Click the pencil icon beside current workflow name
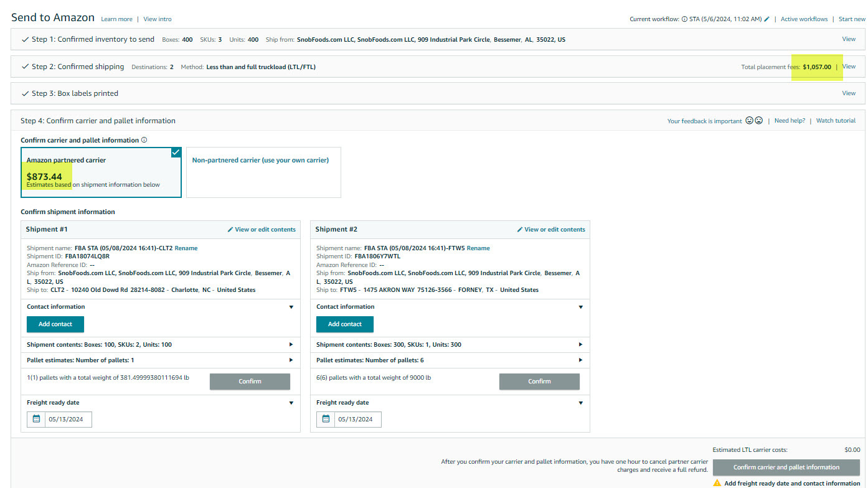 click(x=767, y=19)
